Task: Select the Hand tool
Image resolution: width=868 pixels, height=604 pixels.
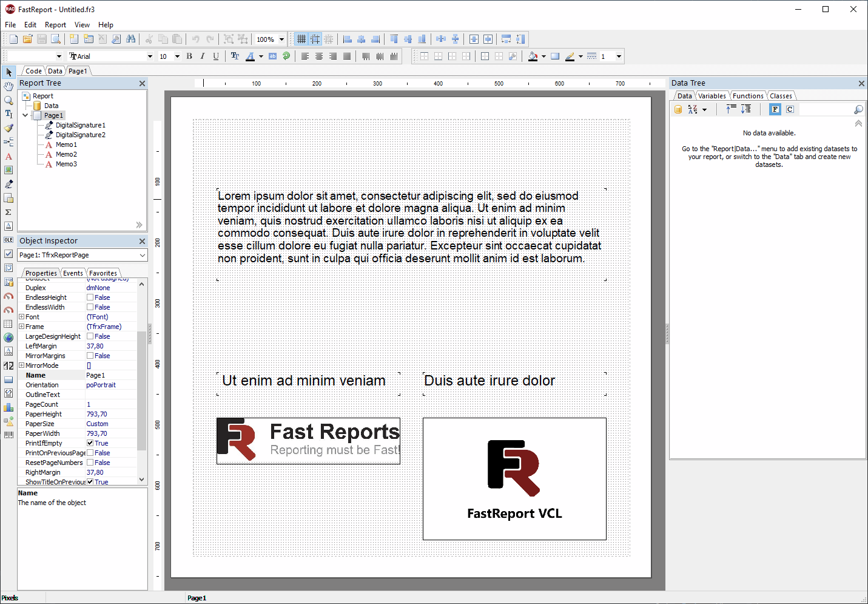Action: click(8, 86)
